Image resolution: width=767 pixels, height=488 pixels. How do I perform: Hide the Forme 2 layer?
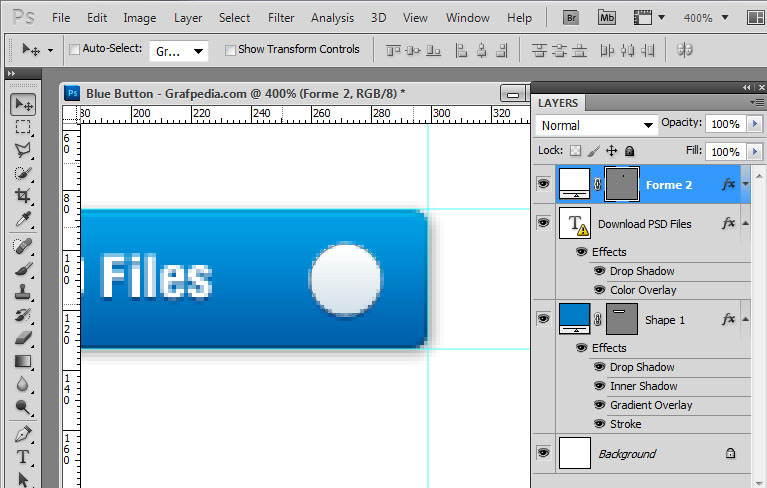coord(543,184)
